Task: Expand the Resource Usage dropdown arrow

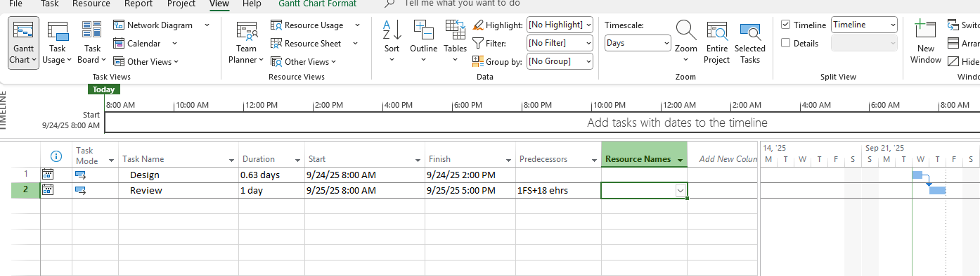Action: pyautogui.click(x=357, y=25)
